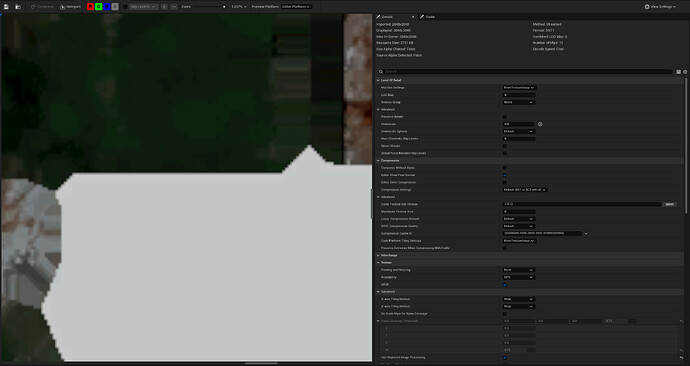Decrease mip level with minus button
The width and height of the screenshot is (690, 366).
tap(173, 7)
